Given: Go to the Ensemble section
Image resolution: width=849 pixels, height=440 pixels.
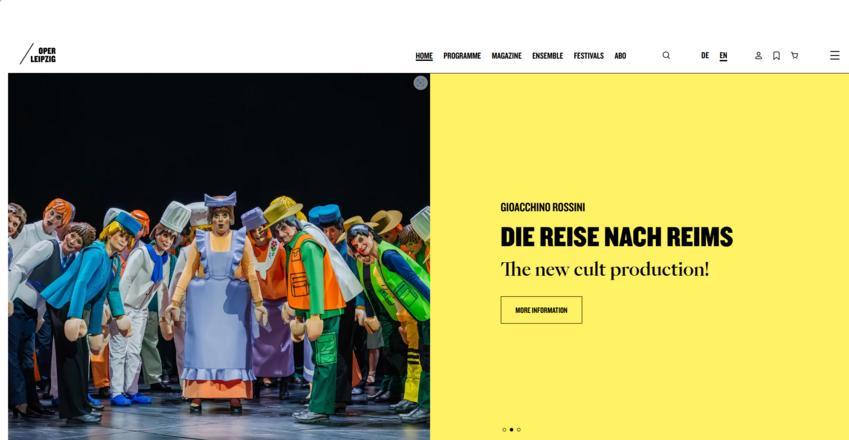Looking at the screenshot, I should point(547,56).
